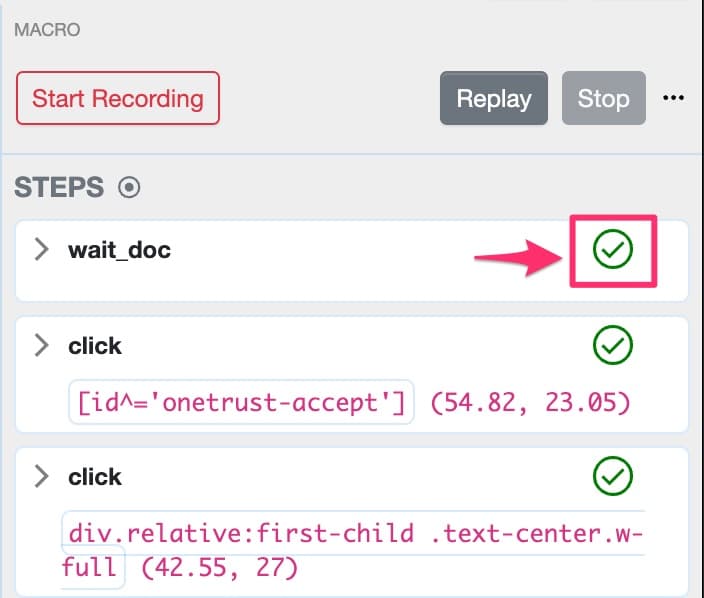Select the wait_doc step name

pos(119,250)
